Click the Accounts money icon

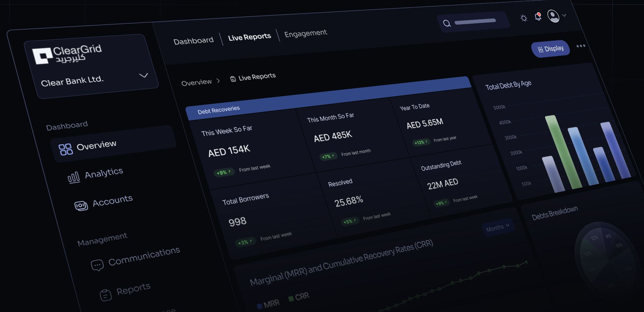point(81,206)
